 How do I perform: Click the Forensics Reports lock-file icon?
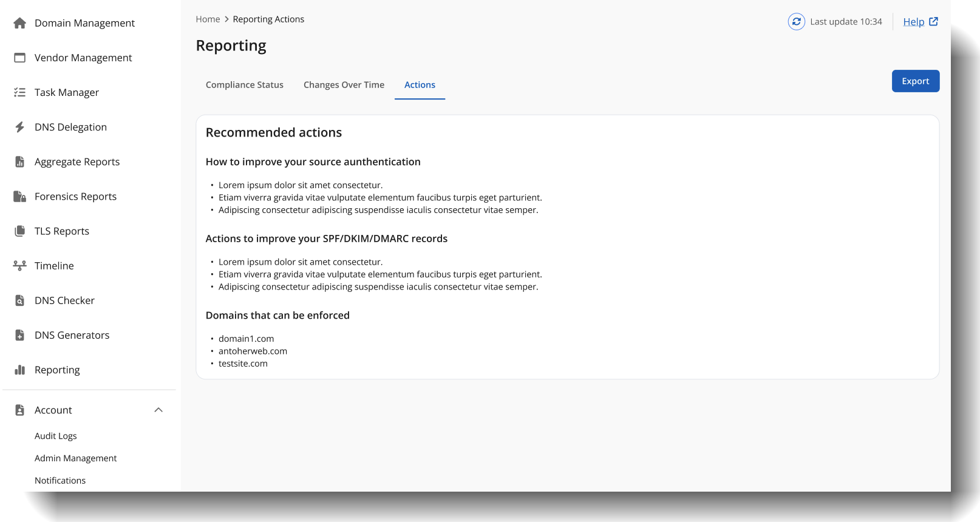point(20,197)
